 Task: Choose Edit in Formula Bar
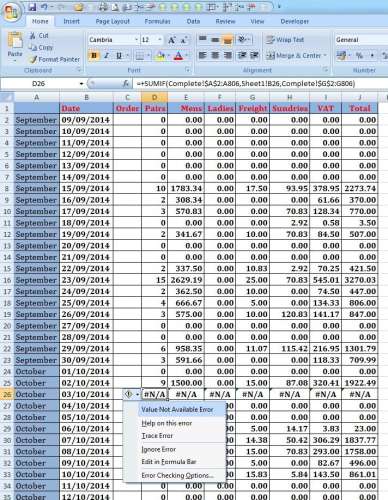169,462
